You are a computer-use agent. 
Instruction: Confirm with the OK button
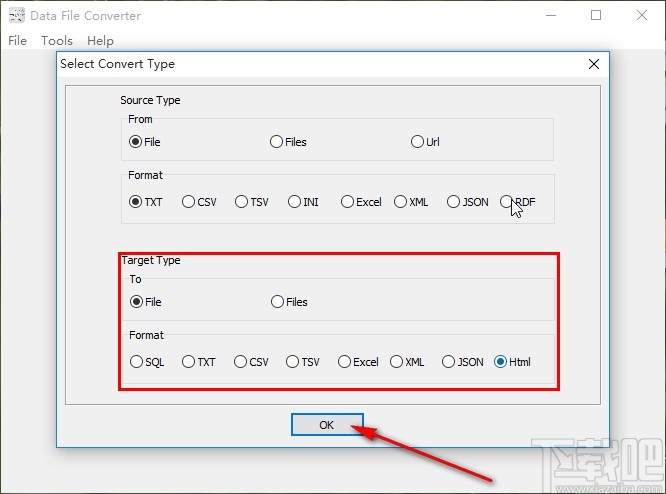327,425
